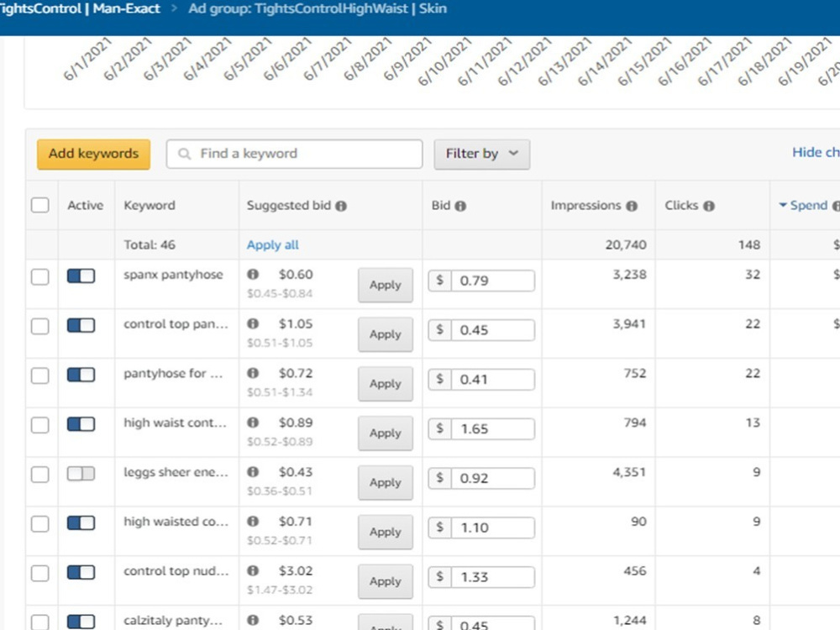This screenshot has height=630, width=840.
Task: Open suggested bid info for leggs sheer ene... row
Action: [253, 472]
